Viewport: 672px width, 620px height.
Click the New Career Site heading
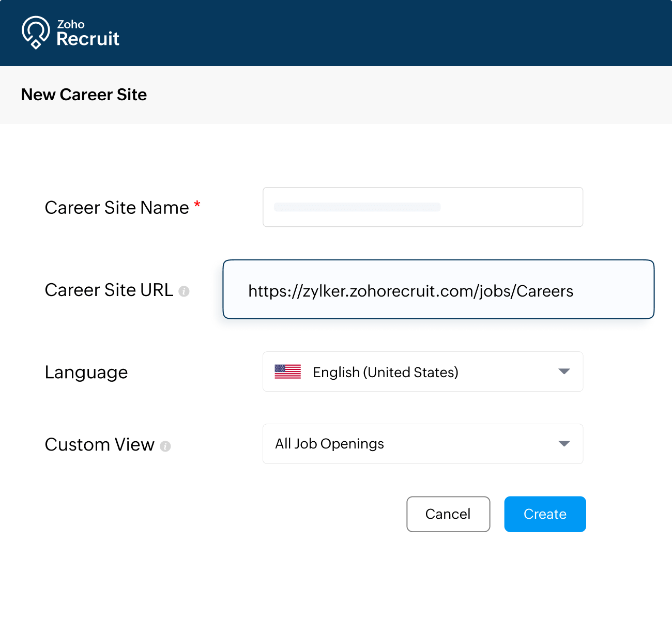(x=84, y=95)
